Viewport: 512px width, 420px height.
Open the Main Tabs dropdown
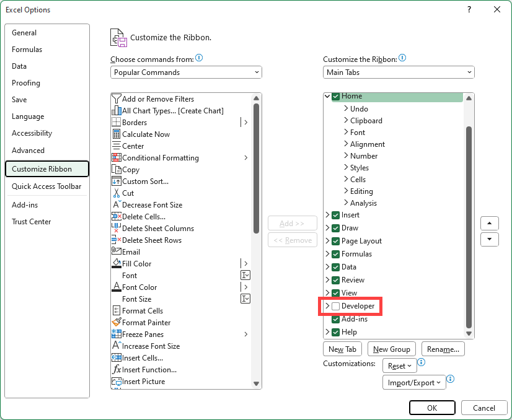[399, 72]
